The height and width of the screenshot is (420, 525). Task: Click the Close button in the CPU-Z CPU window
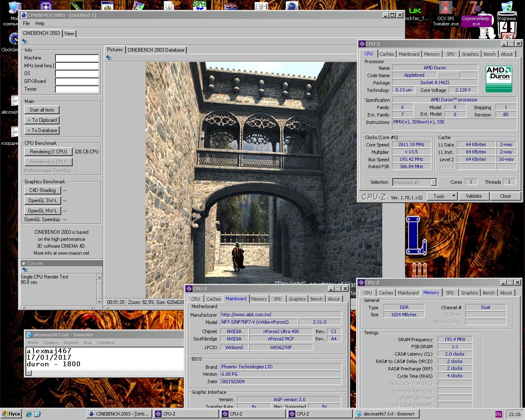pyautogui.click(x=505, y=196)
